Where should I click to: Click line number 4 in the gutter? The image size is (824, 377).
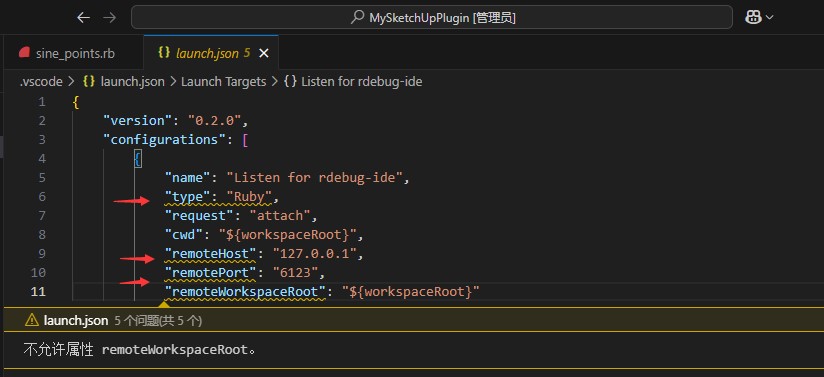[x=42, y=158]
